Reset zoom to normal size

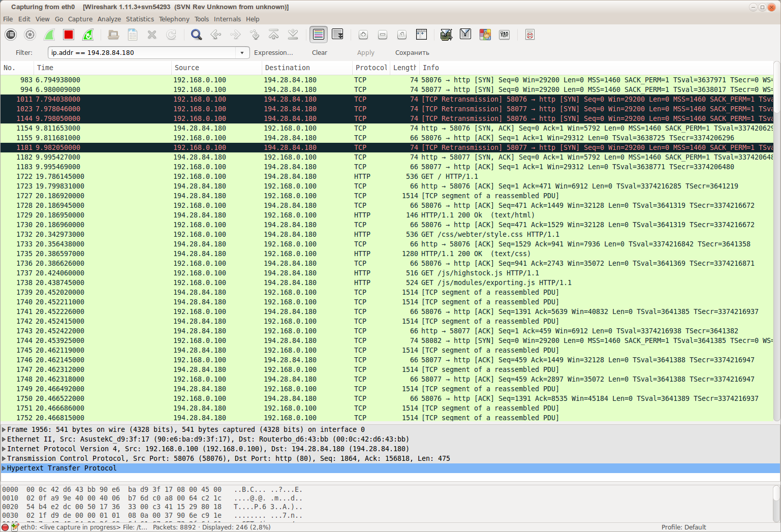pyautogui.click(x=402, y=35)
